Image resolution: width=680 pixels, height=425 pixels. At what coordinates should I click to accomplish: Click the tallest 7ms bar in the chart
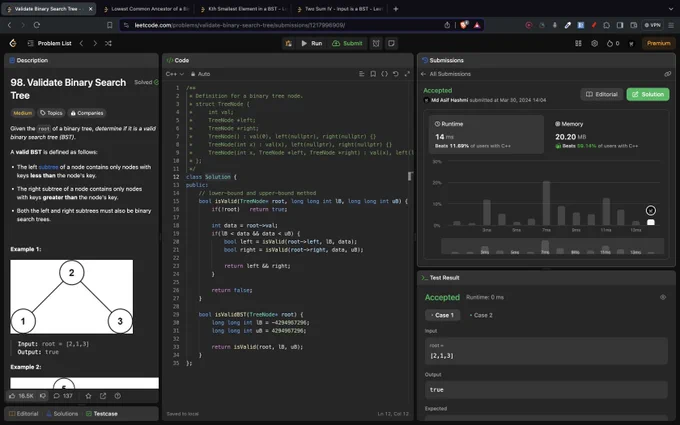click(546, 203)
